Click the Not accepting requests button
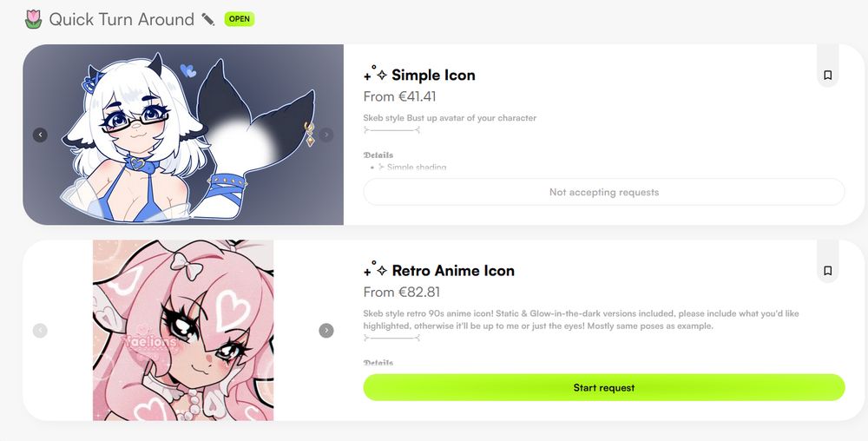The height and width of the screenshot is (441, 868). pos(604,192)
